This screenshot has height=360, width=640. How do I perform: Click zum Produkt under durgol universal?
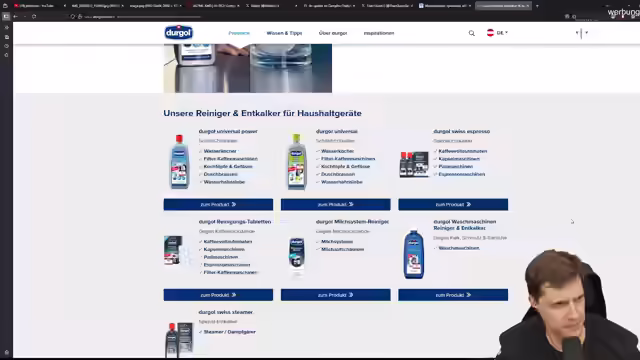pos(336,204)
